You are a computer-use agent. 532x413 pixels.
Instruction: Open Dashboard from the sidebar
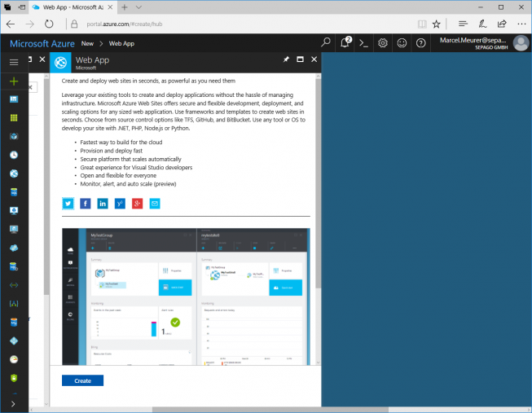click(14, 99)
